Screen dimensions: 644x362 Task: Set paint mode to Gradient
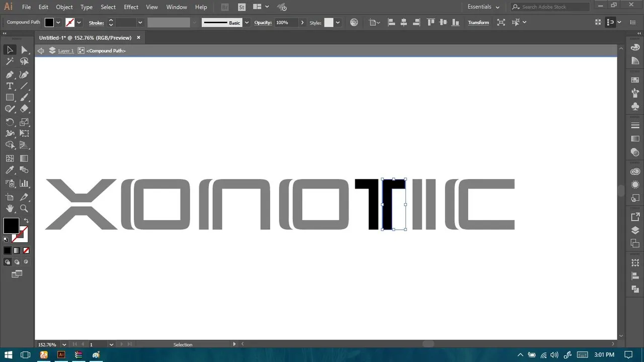click(17, 250)
